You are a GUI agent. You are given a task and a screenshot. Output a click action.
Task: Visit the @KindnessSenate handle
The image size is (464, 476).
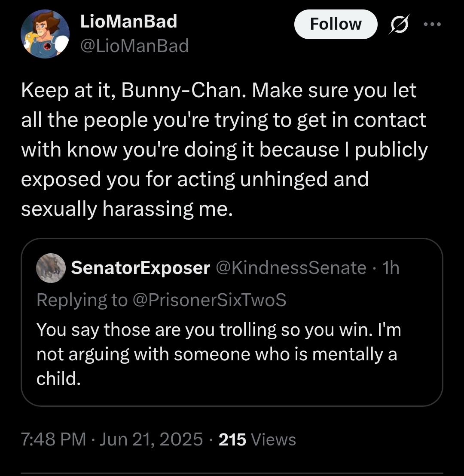[291, 268]
